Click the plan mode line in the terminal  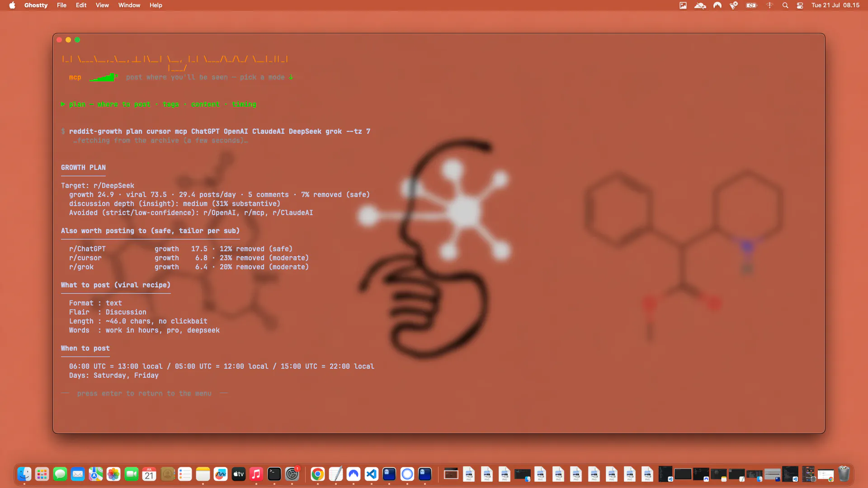(159, 104)
